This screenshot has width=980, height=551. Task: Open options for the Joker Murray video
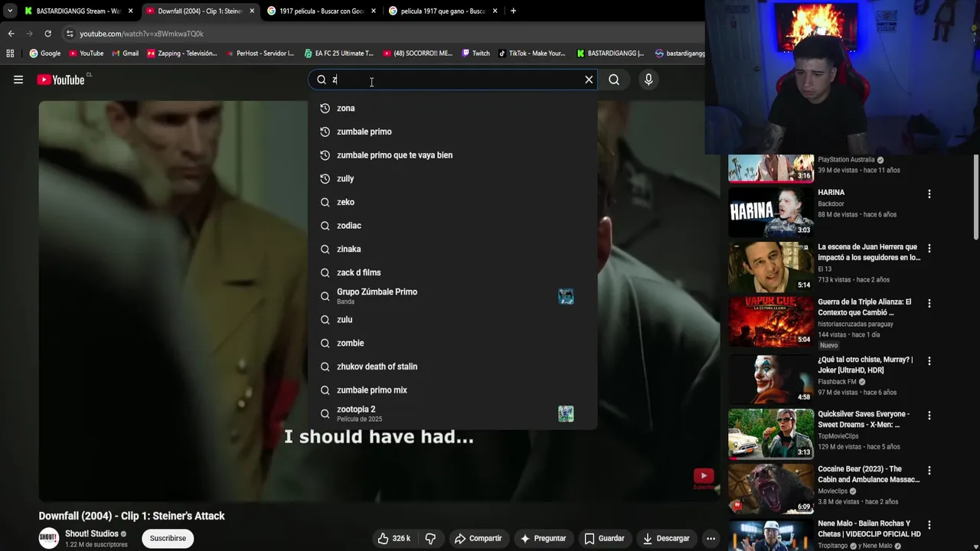tap(929, 361)
